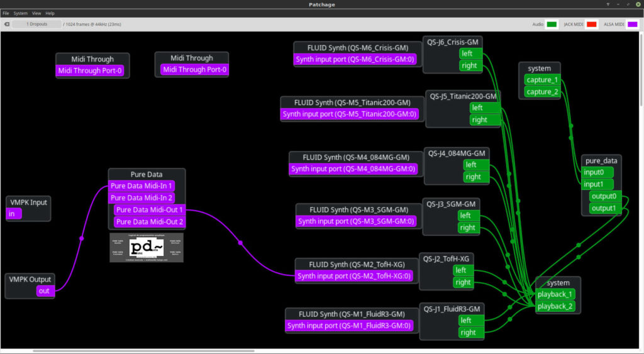Select QS-M6_Crisis-GM synth input port
Screen dimensions: 644x354
click(x=355, y=59)
